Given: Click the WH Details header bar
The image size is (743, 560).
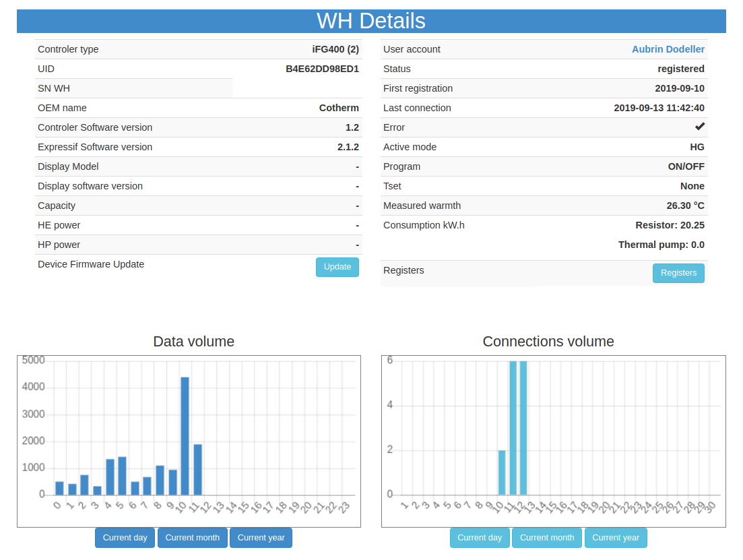Looking at the screenshot, I should click(x=371, y=21).
